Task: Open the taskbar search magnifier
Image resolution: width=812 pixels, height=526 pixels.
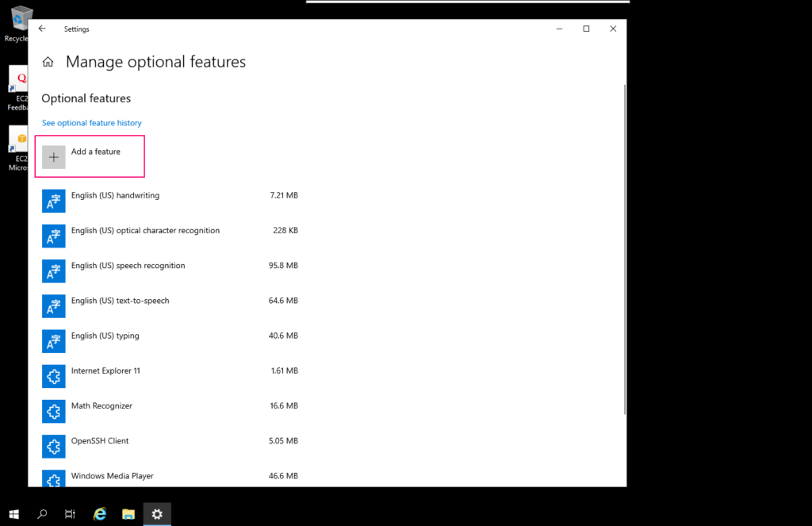Action: tap(42, 514)
